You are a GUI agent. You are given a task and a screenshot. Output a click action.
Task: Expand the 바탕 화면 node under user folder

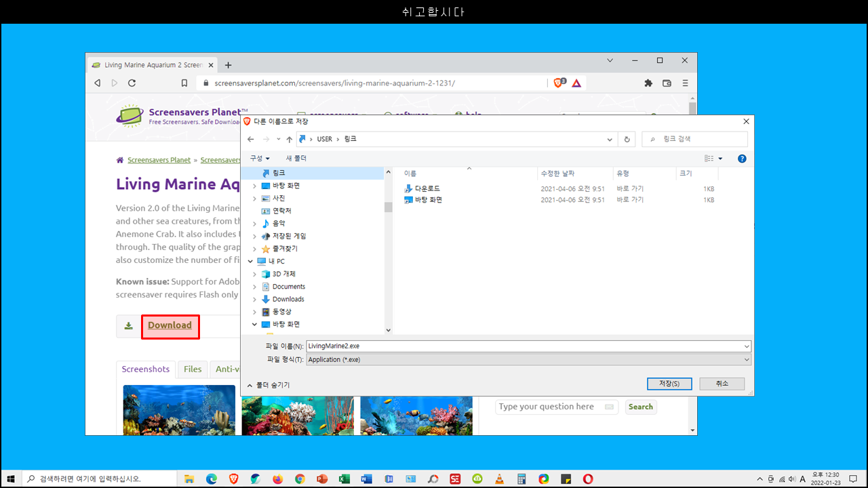pos(255,186)
